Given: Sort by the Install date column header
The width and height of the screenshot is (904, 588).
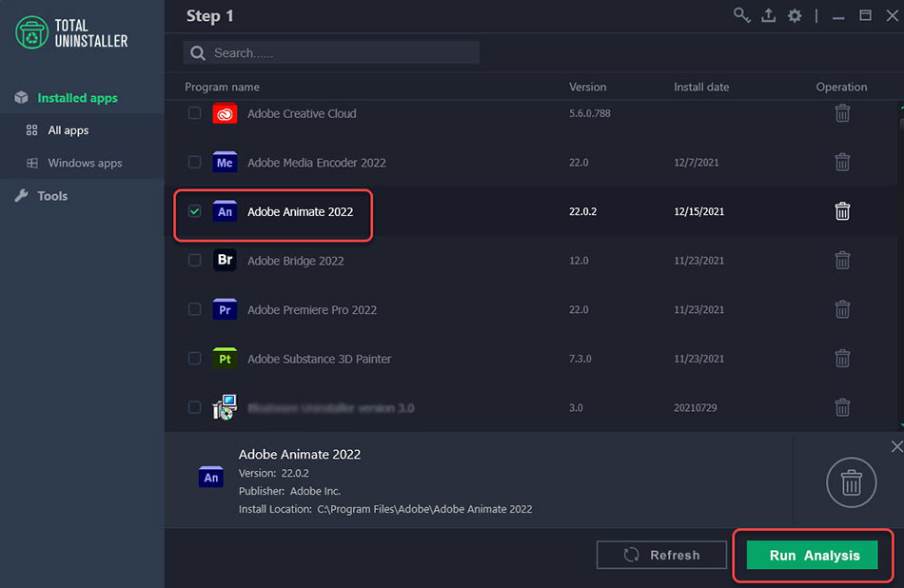Looking at the screenshot, I should point(701,87).
